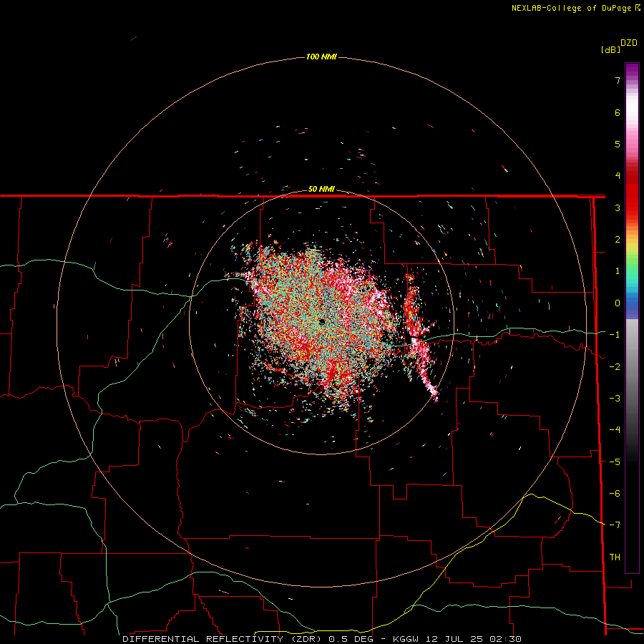Screen dimensions: 644x644
Task: Click the positive 1 scale label
Action: pos(618,271)
